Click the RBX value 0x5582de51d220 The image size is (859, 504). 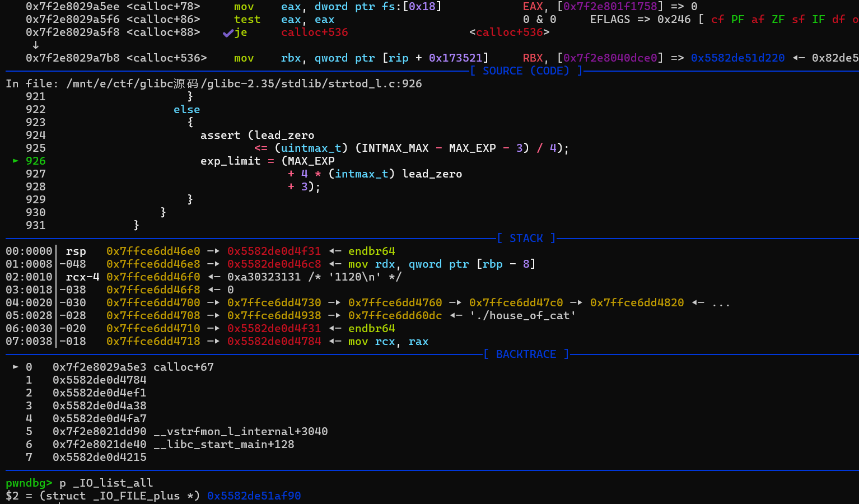pyautogui.click(x=737, y=58)
